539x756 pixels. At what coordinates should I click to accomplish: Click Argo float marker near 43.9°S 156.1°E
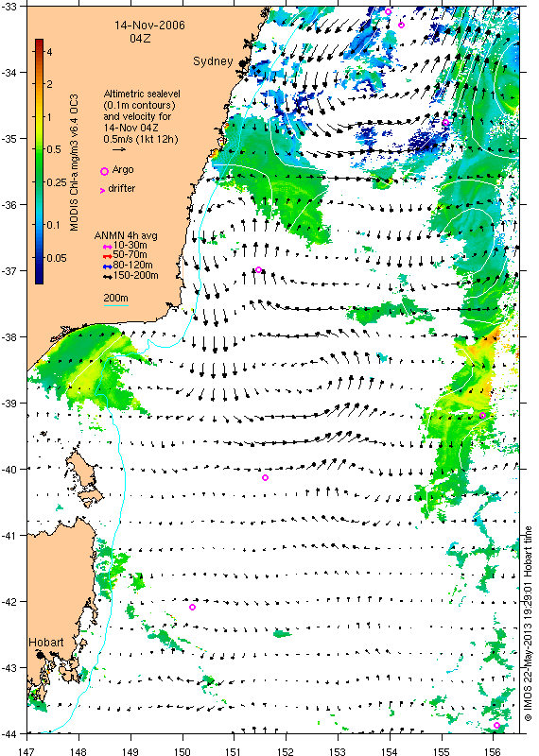click(497, 725)
